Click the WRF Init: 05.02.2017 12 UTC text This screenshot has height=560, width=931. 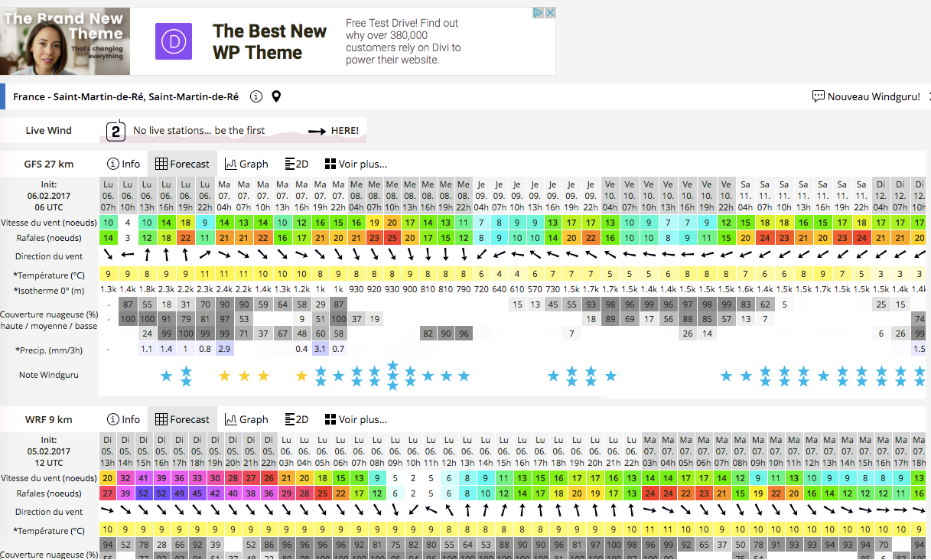[49, 451]
